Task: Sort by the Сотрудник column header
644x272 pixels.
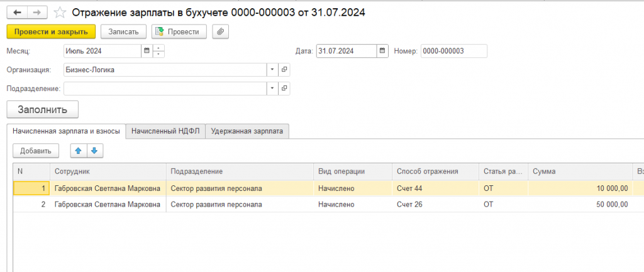Action: [108, 171]
